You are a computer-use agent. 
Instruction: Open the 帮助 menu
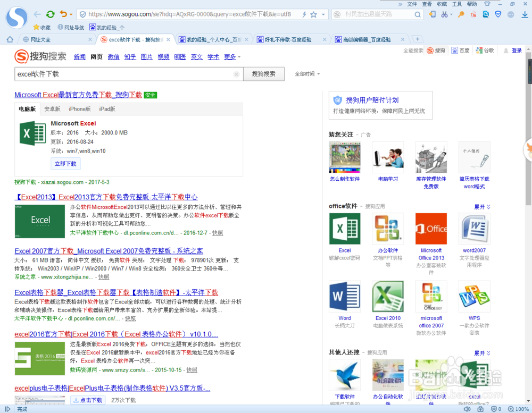[x=471, y=4]
